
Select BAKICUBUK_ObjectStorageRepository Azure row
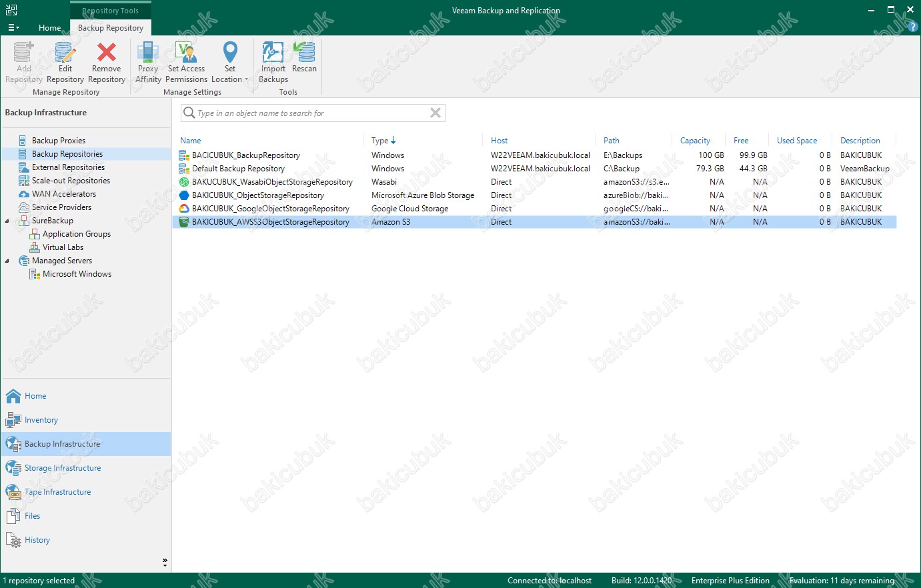pyautogui.click(x=534, y=195)
